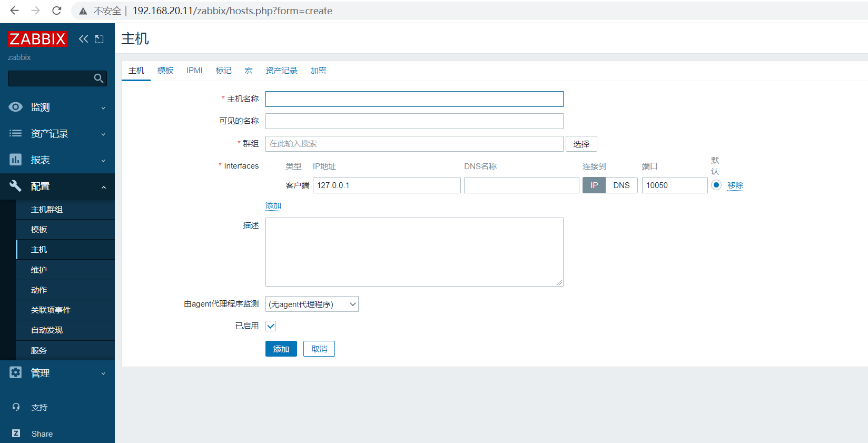Click the 移除 interface link
The height and width of the screenshot is (443, 868).
click(x=735, y=185)
